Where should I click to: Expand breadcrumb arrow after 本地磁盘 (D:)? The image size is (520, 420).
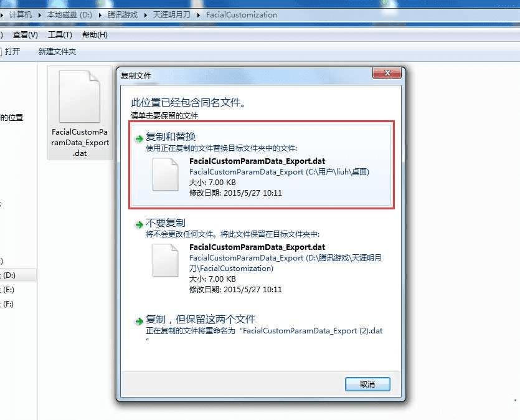[x=100, y=15]
